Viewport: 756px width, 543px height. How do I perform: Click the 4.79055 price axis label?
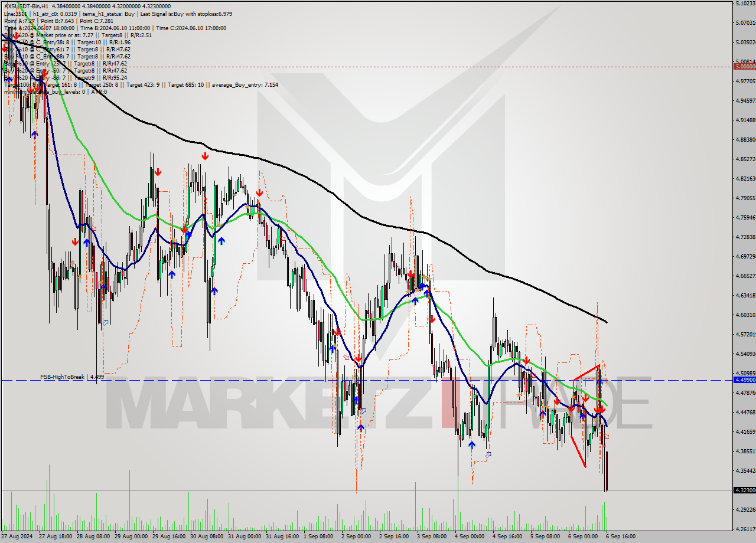point(745,198)
